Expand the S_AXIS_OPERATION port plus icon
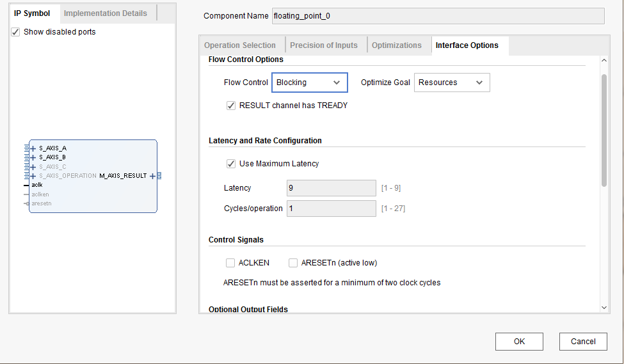Viewport: 624px width, 364px height. [x=33, y=176]
